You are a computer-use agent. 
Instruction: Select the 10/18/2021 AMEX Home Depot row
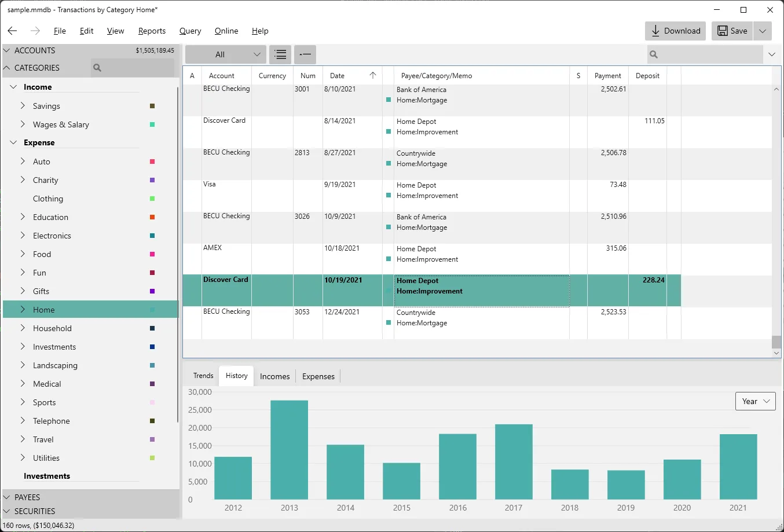(x=431, y=259)
